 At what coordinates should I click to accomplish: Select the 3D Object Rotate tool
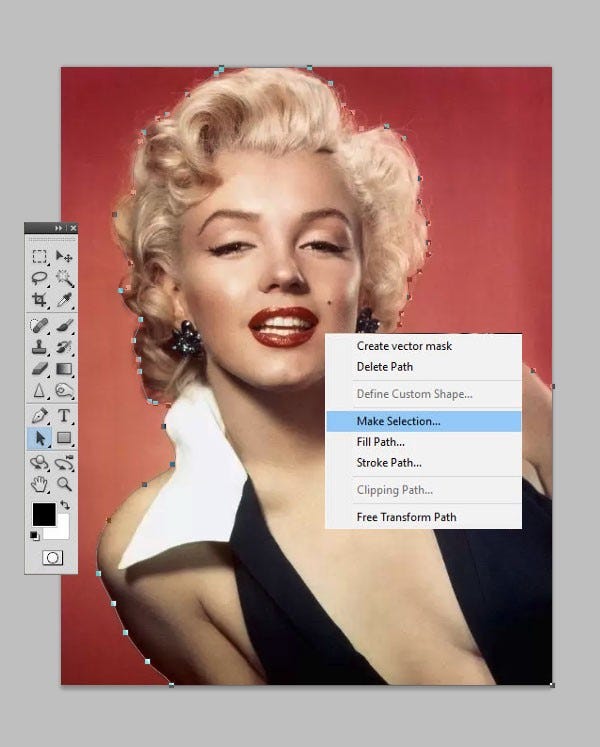point(39,463)
